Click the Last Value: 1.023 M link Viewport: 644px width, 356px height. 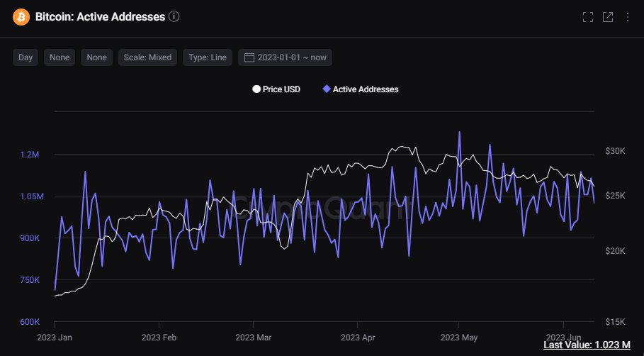pyautogui.click(x=587, y=345)
